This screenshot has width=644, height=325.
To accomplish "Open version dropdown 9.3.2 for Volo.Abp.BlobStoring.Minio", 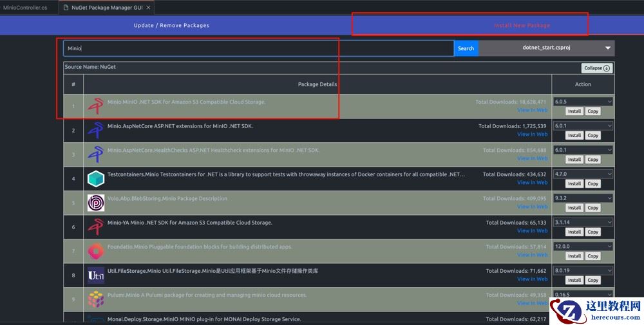I will 583,198.
